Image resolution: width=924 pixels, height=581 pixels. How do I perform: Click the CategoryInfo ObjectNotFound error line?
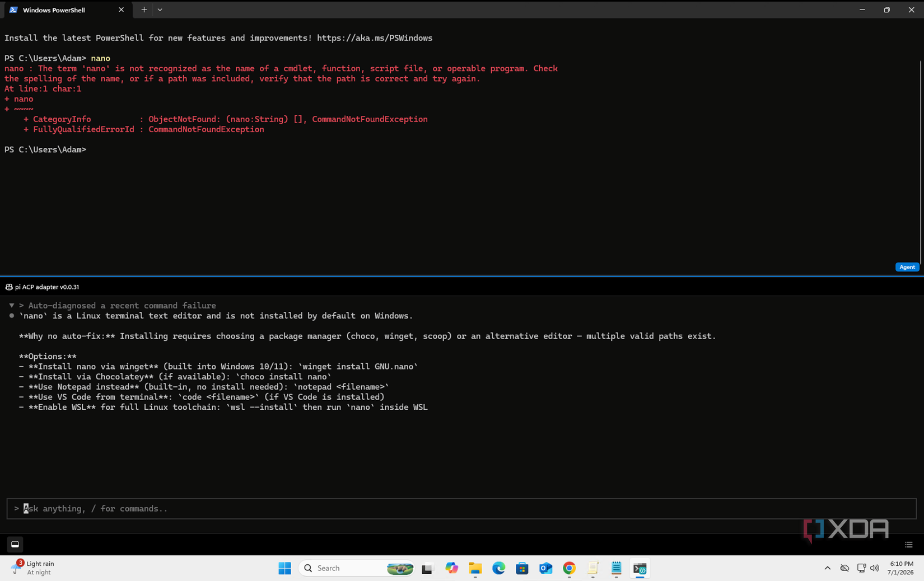tap(226, 119)
